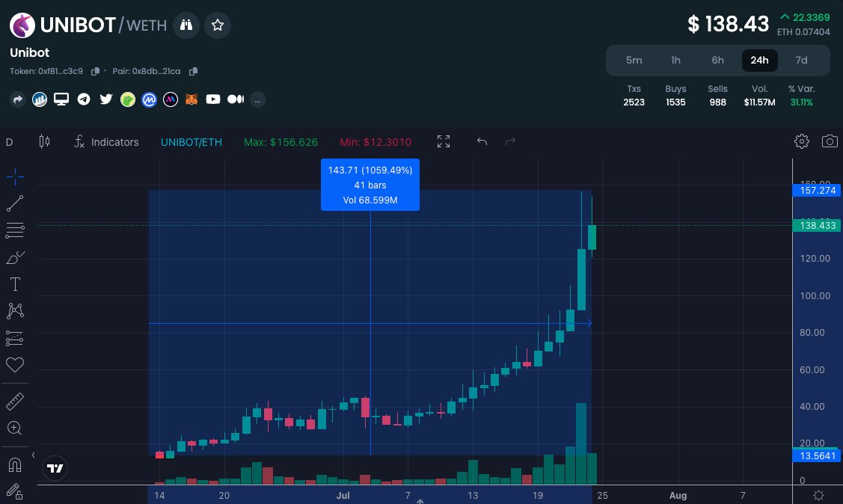The height and width of the screenshot is (504, 843).
Task: Click the Txs 2523 stat
Action: point(634,96)
